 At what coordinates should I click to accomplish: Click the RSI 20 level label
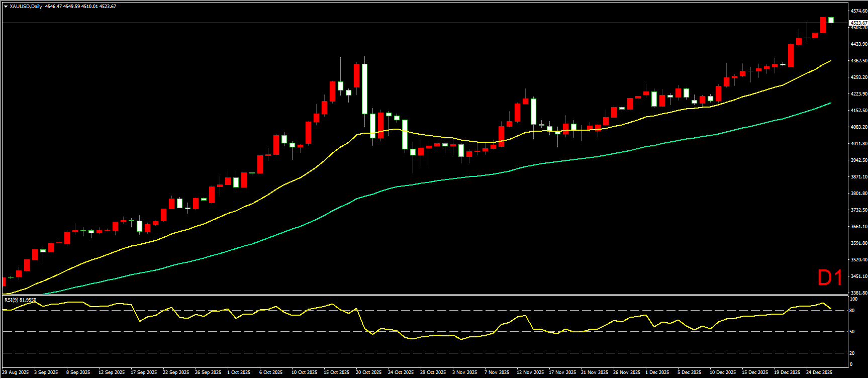[x=852, y=353]
